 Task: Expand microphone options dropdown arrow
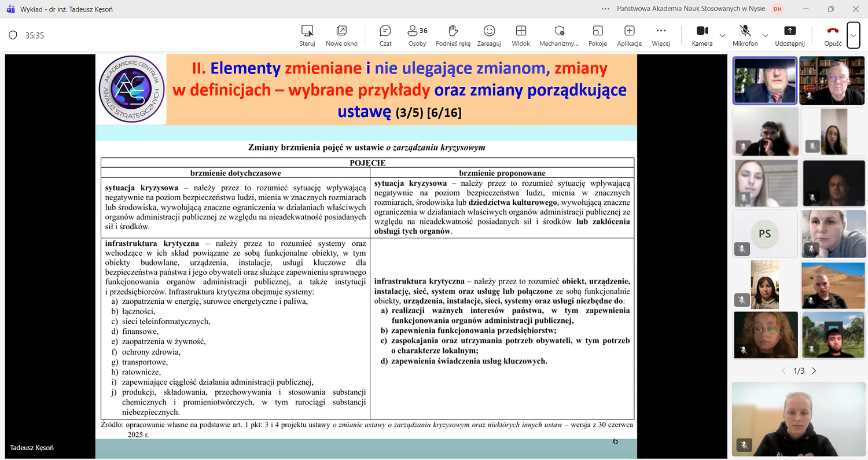tap(765, 36)
